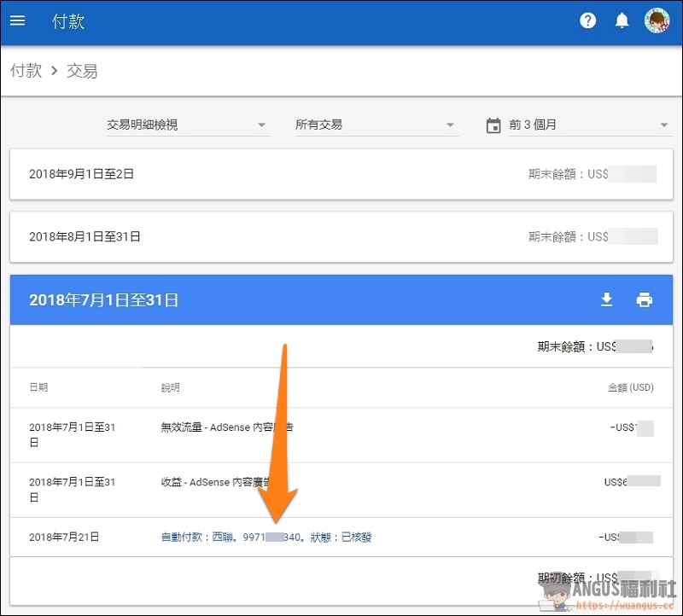The height and width of the screenshot is (616, 683).
Task: Click the 付款 breadcrumb link
Action: click(26, 71)
